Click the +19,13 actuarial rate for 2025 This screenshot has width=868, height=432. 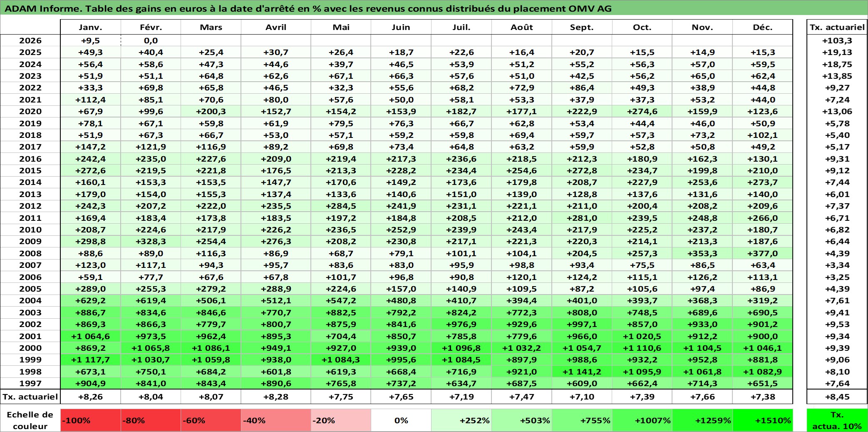point(837,52)
